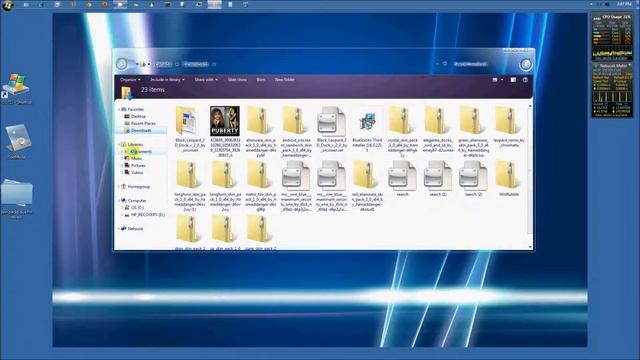Select the WinBubble zip folder
The image size is (640, 360).
pyautogui.click(x=508, y=176)
